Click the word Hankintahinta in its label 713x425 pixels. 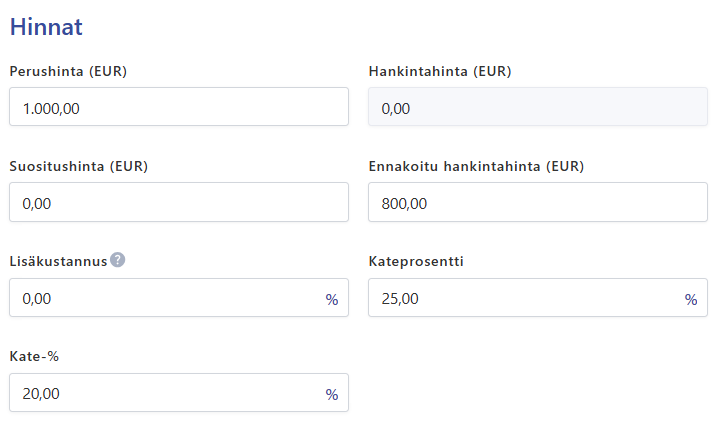[418, 71]
